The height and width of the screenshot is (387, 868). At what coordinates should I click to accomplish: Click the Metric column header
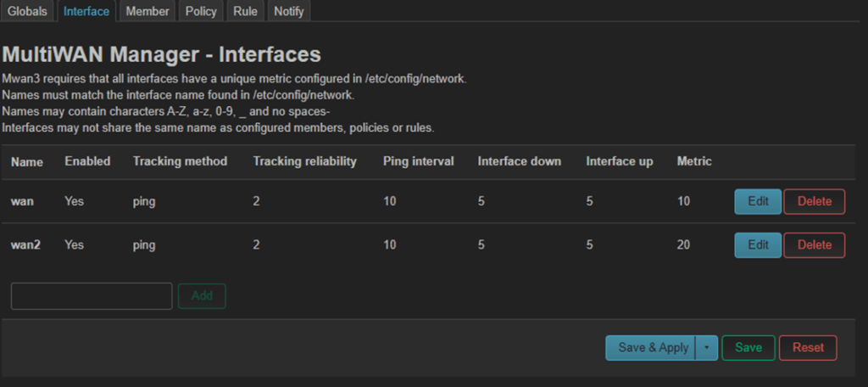point(694,161)
